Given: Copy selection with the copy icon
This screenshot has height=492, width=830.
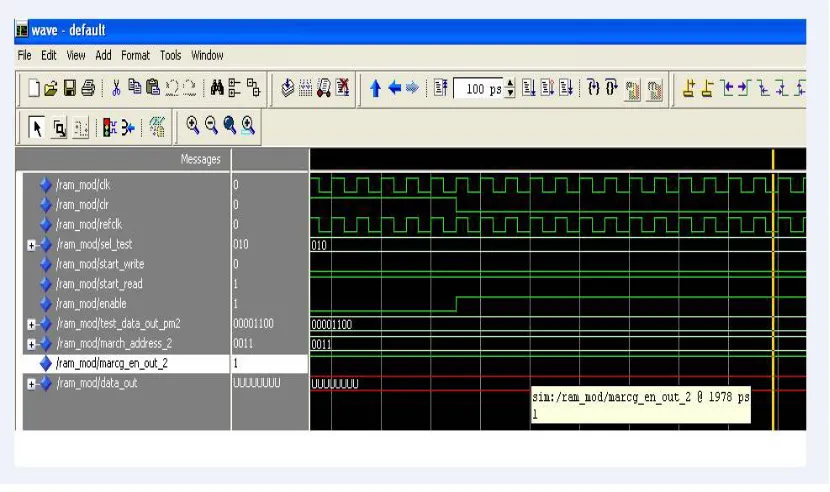Looking at the screenshot, I should 134,87.
